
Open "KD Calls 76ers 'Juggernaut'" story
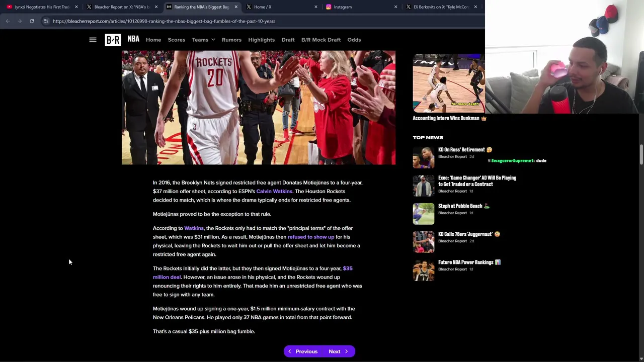(469, 234)
